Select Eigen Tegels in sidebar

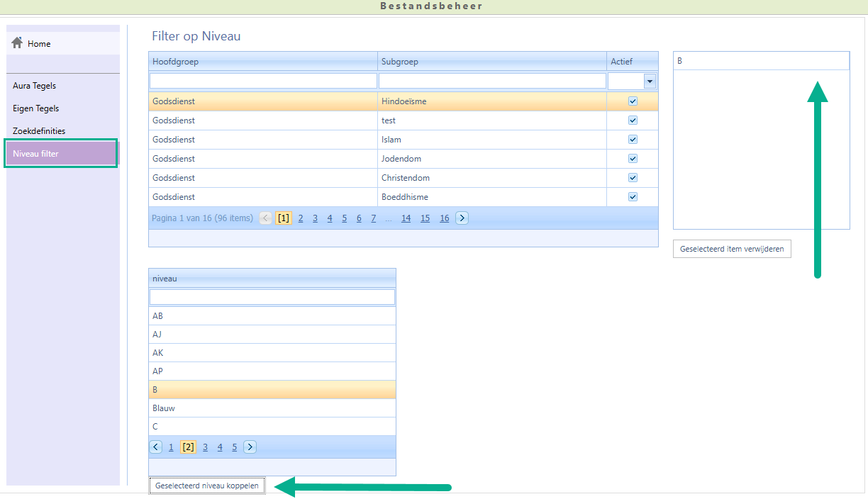pyautogui.click(x=35, y=108)
